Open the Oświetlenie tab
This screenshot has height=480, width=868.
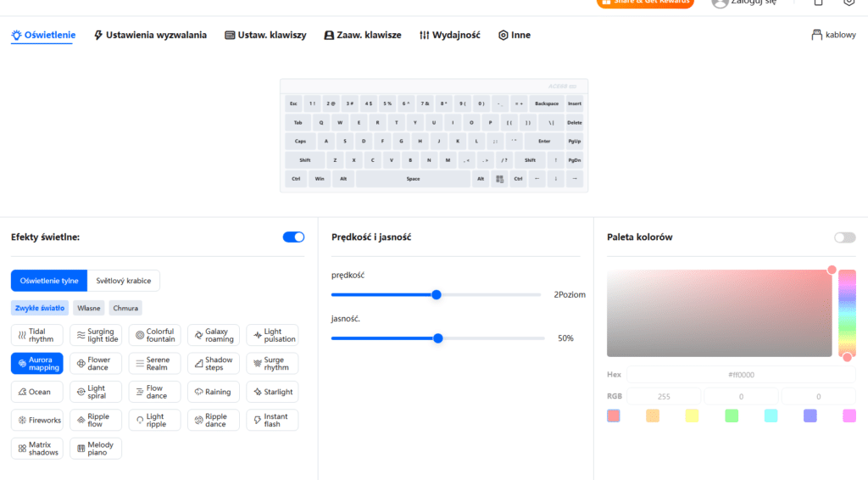[43, 35]
